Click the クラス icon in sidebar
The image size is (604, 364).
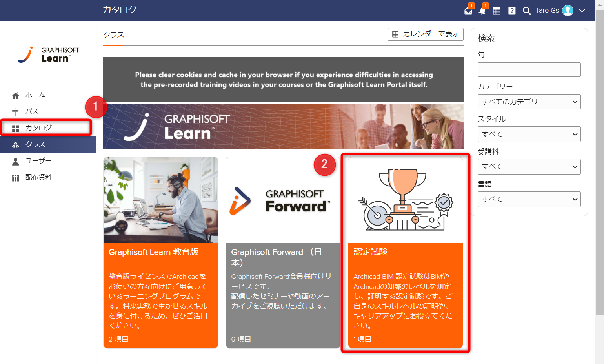click(x=16, y=145)
